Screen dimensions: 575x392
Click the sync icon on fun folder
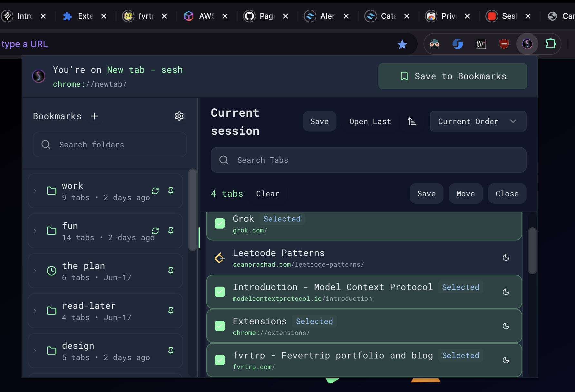[x=155, y=231]
